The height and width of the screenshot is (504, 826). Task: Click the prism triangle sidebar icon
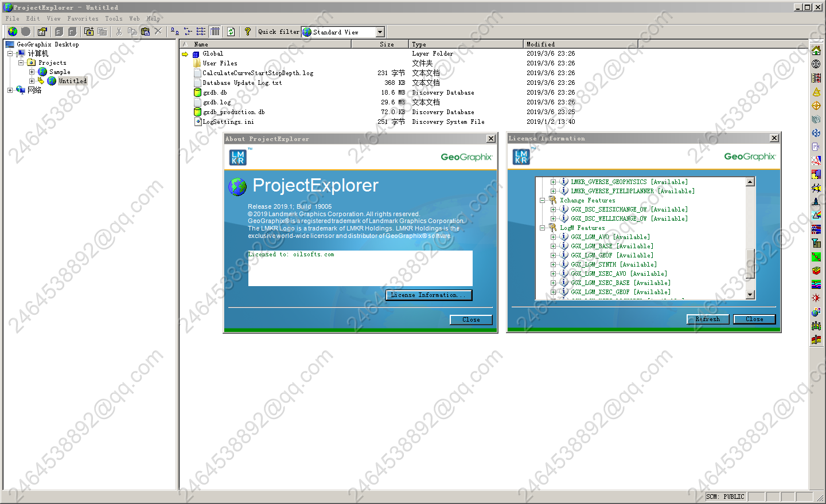click(x=816, y=216)
